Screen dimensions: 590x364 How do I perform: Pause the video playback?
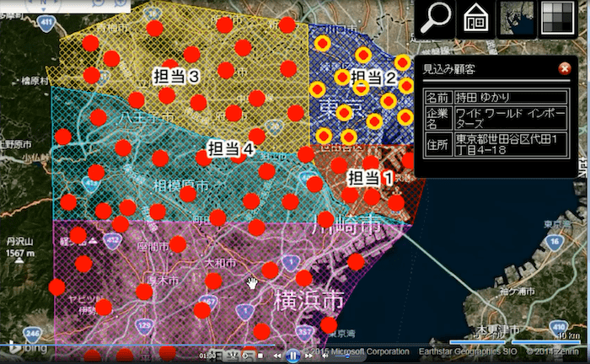292,356
